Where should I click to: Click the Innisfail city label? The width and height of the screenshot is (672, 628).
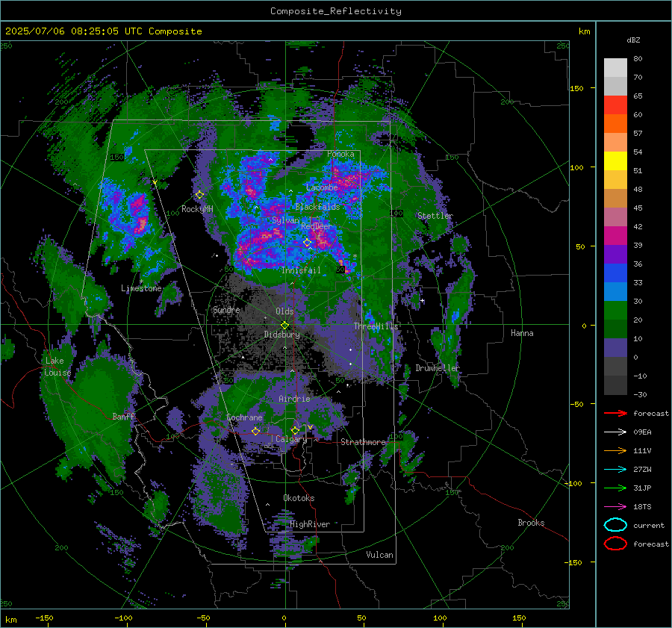(x=301, y=270)
